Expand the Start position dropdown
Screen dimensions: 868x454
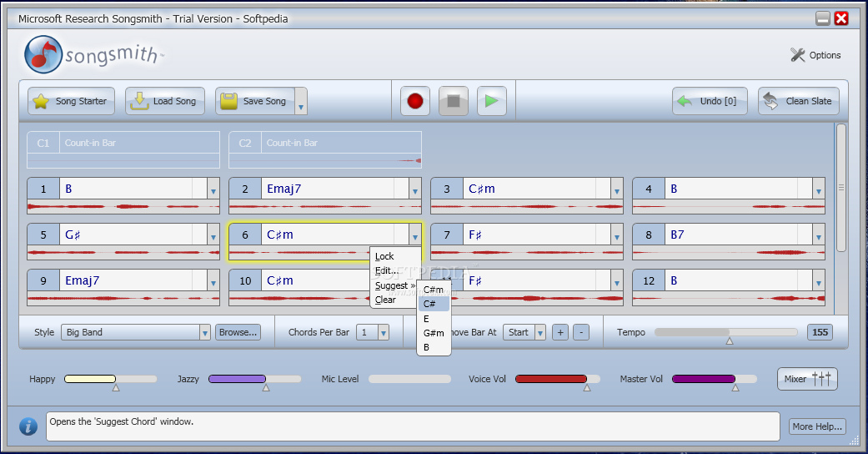tap(540, 333)
